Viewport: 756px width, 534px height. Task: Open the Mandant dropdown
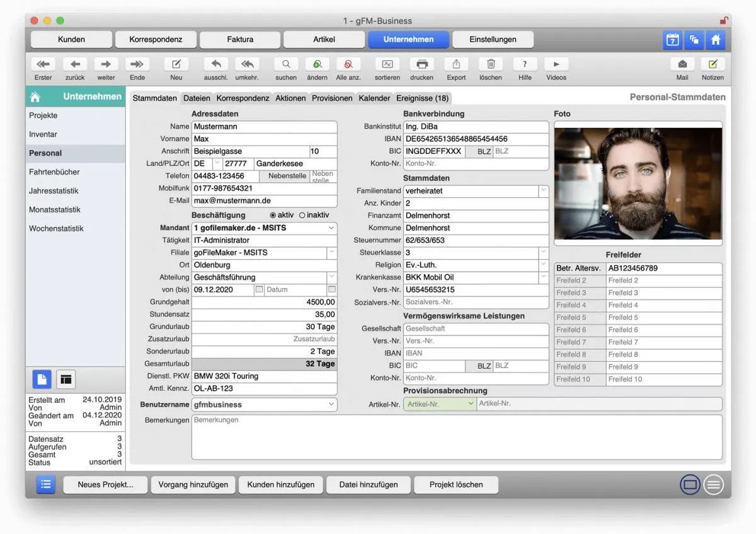pyautogui.click(x=331, y=228)
